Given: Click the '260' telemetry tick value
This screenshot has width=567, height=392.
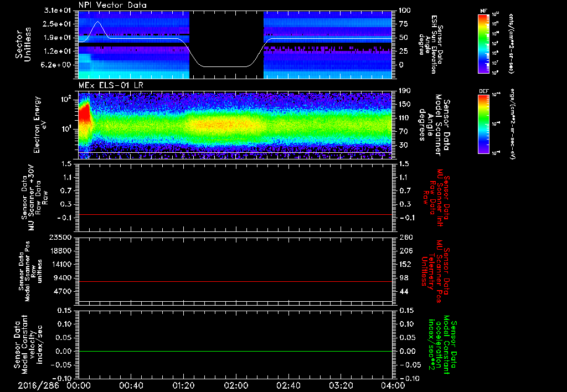Looking at the screenshot, I should [405, 238].
